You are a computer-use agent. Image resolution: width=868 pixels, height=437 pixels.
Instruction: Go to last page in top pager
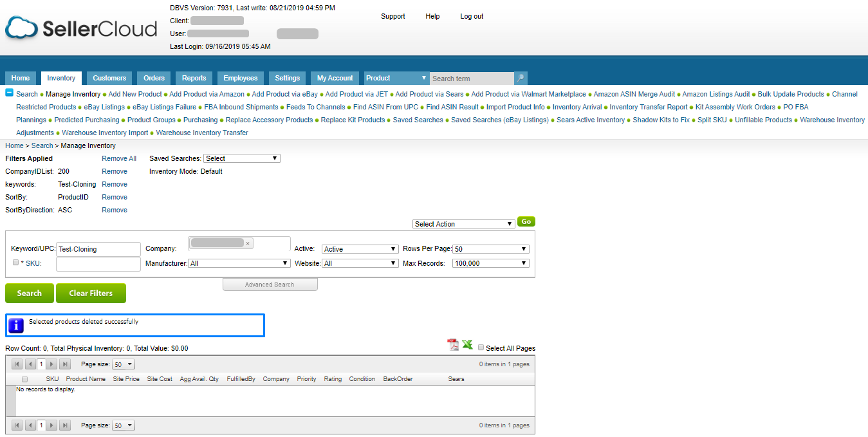point(64,364)
